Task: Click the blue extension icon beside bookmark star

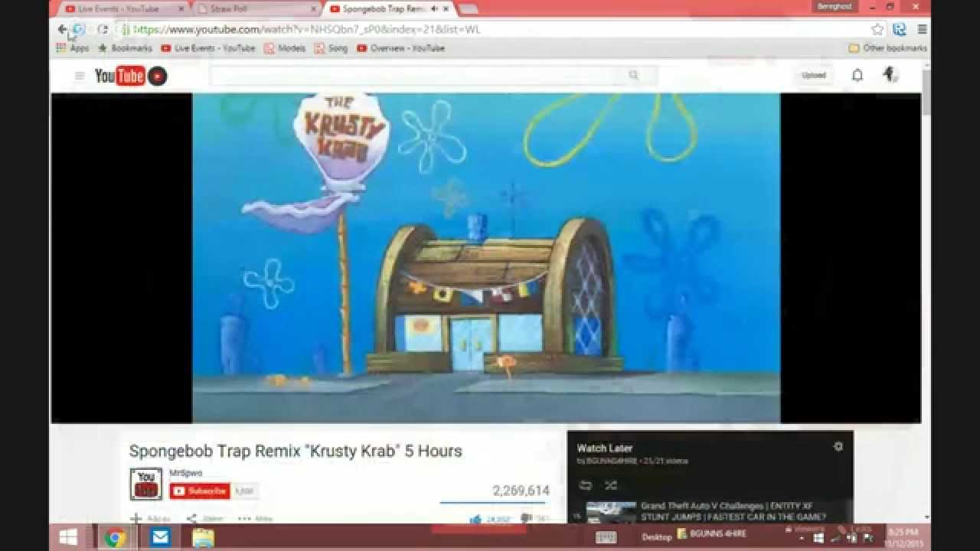Action: tap(900, 29)
